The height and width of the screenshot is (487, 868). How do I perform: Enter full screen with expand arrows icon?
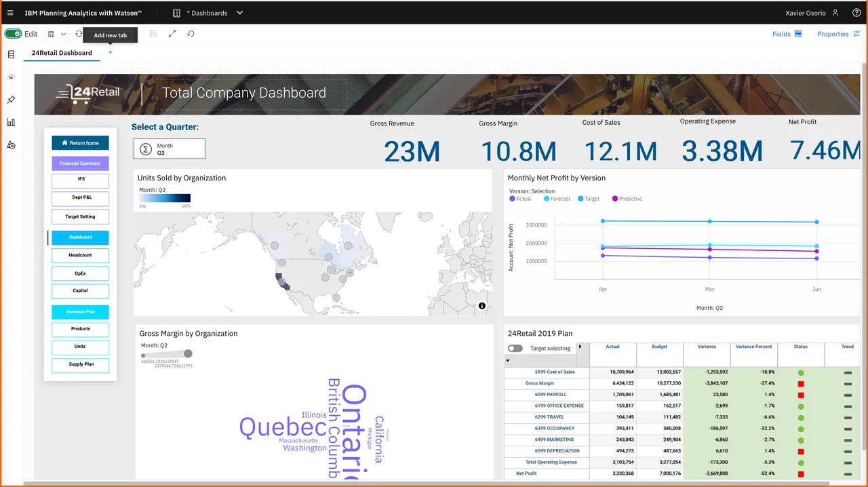click(x=172, y=34)
